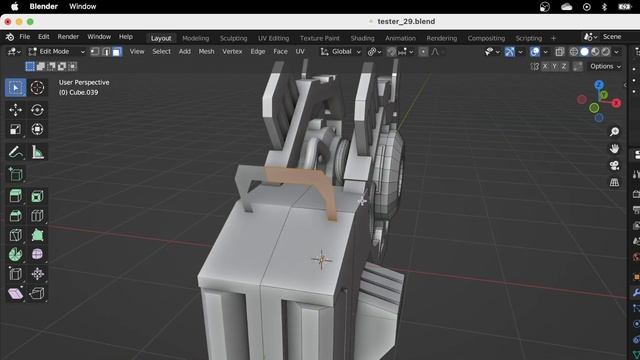Select the Smooth vertices tool
The width and height of the screenshot is (640, 360).
point(37,254)
